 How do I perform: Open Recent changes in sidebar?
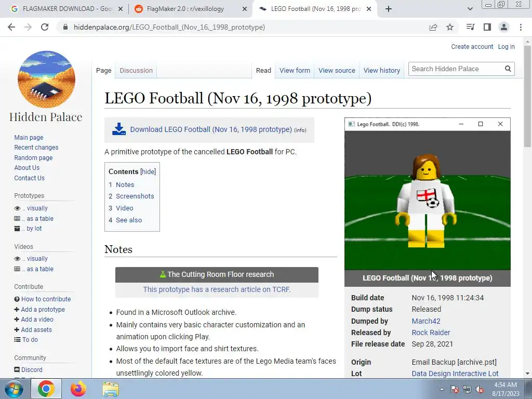click(x=36, y=147)
